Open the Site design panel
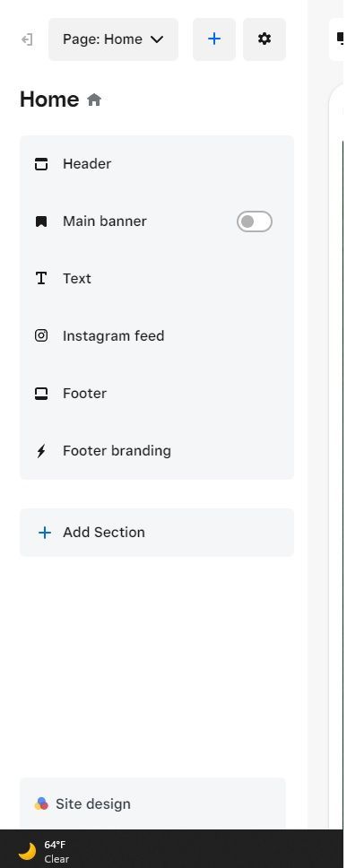 [152, 803]
